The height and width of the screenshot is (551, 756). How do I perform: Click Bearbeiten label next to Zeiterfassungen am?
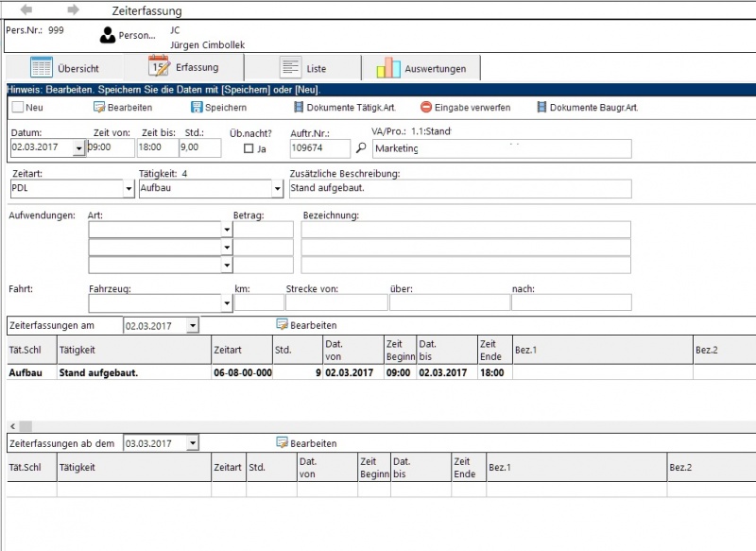click(314, 325)
